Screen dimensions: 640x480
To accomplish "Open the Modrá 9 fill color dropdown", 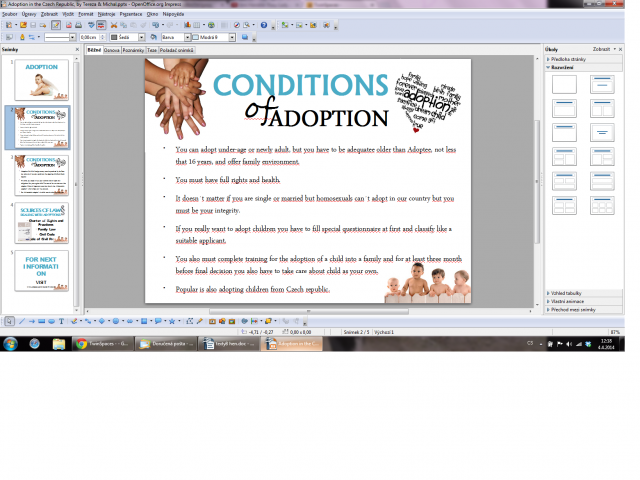I will tap(232, 38).
